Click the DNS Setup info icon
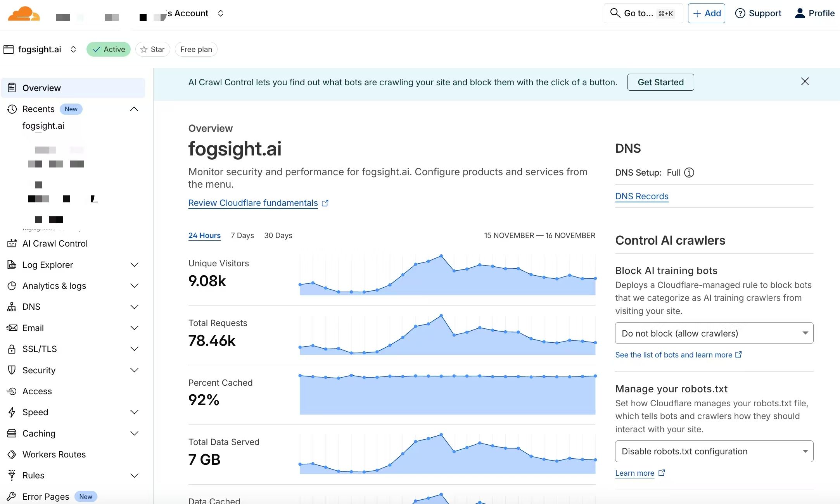840x504 pixels. (x=689, y=173)
